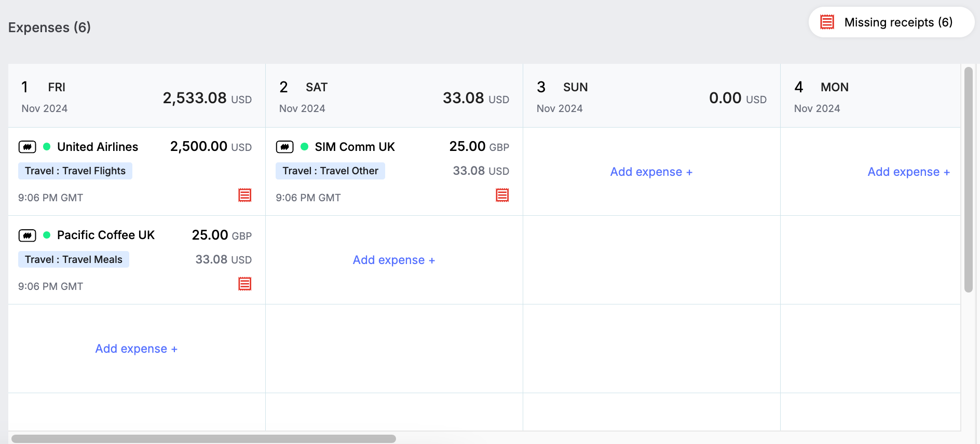Viewport: 980px width, 444px height.
Task: Click the Sunday total 0.00 USD
Action: click(x=738, y=98)
